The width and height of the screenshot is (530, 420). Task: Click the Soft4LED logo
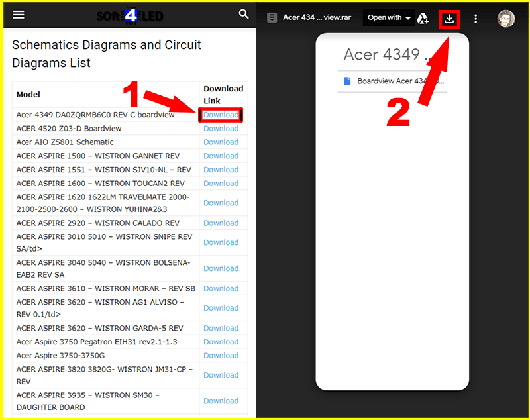point(130,15)
